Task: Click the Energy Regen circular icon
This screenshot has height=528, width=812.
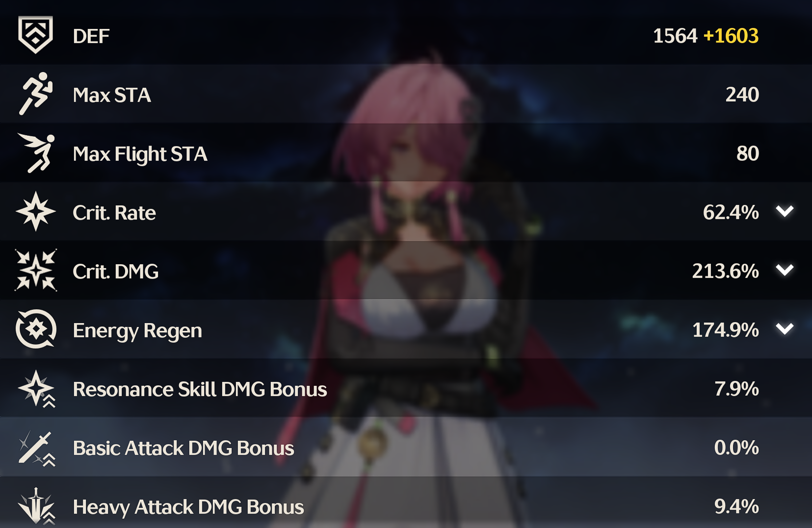Action: [36, 329]
